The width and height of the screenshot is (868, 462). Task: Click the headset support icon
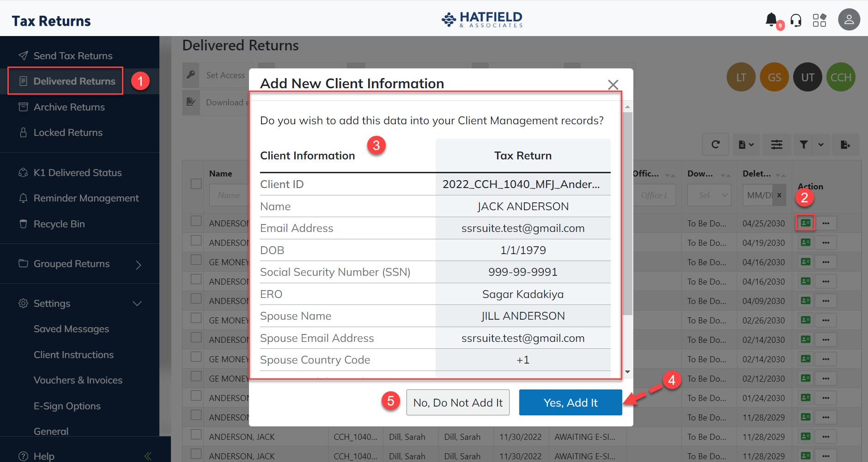coord(796,20)
